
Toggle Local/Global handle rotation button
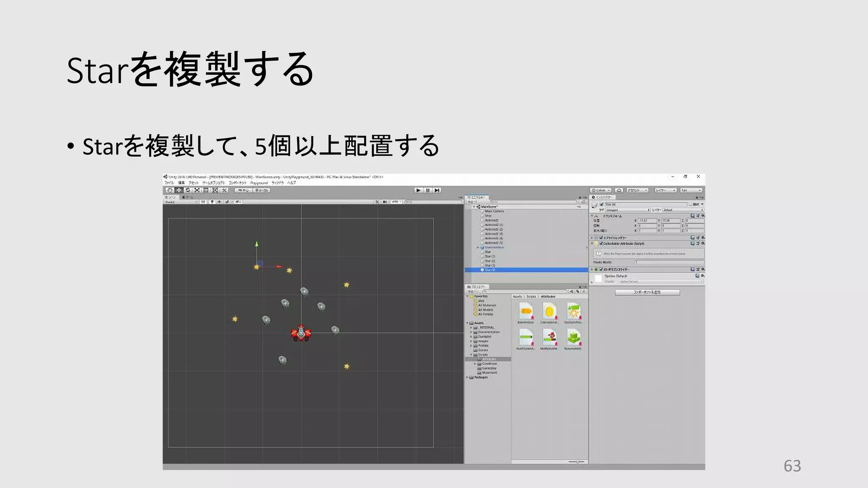pos(262,190)
